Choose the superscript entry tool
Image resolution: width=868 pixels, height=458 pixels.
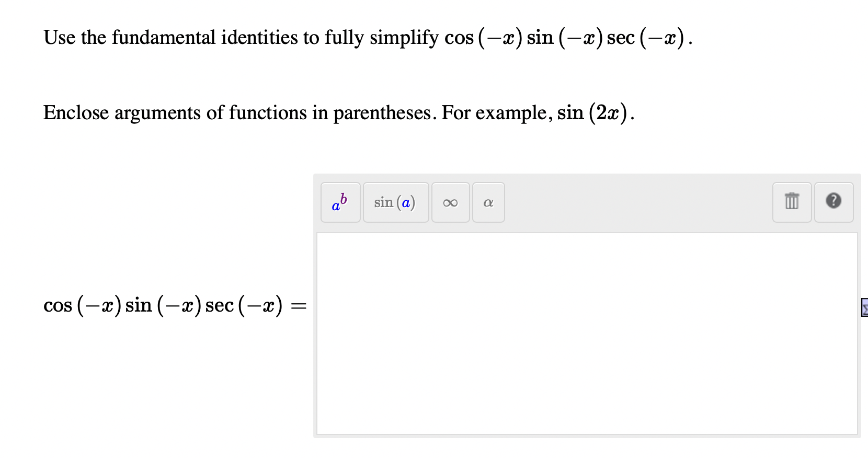[x=340, y=202]
